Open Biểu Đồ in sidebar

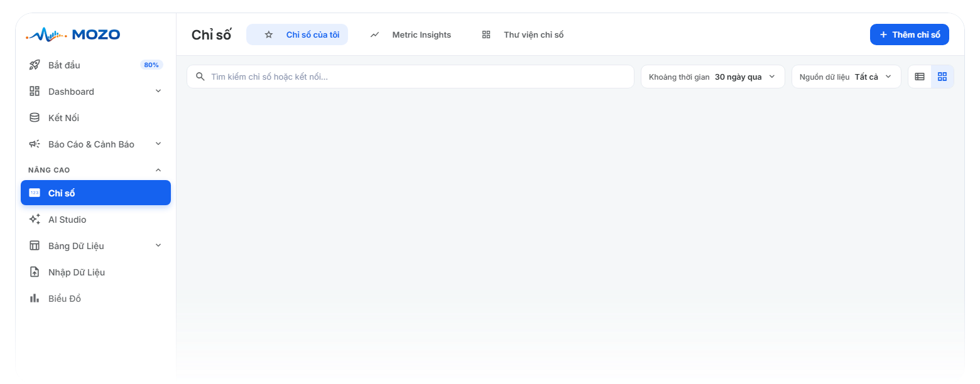tap(95, 299)
